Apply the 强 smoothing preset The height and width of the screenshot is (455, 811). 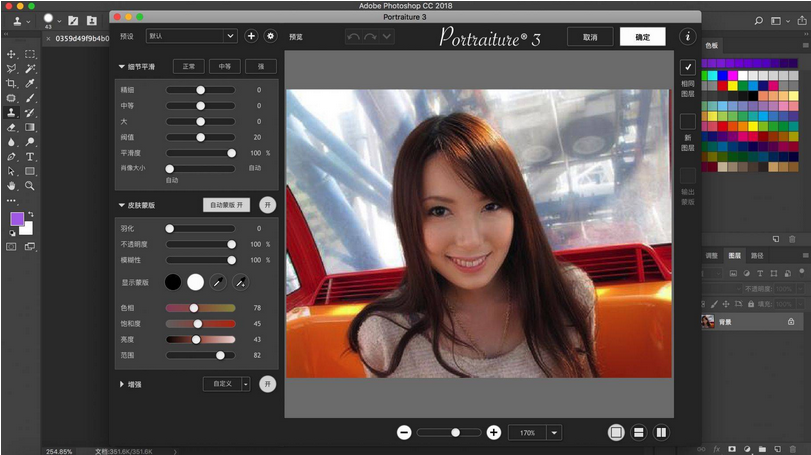261,66
